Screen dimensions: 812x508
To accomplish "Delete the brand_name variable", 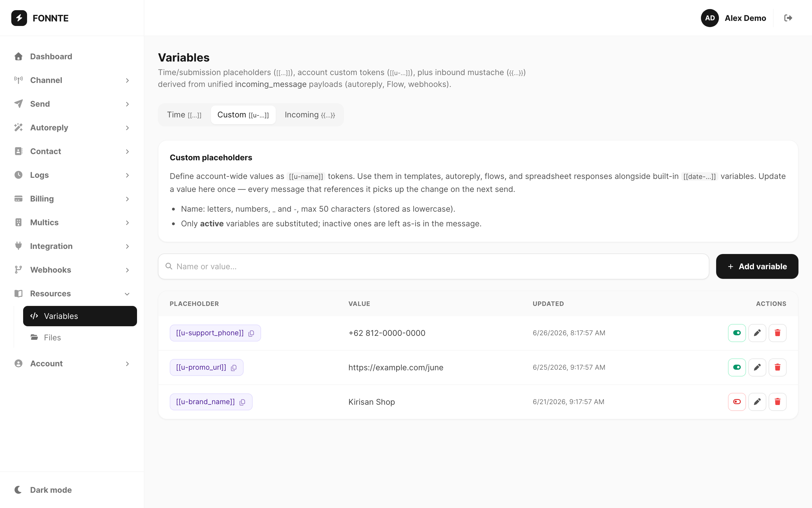I will coord(777,402).
